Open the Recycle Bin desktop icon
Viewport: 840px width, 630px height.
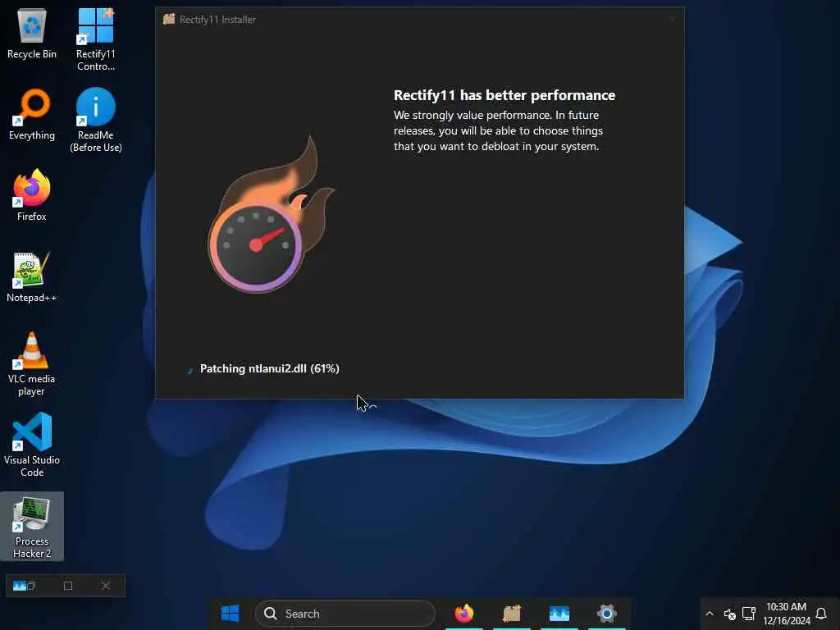32,33
